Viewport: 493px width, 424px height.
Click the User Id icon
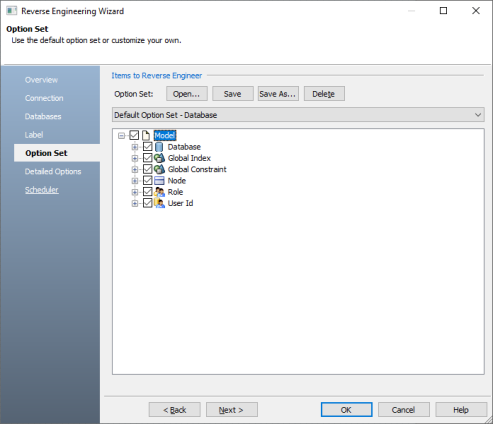click(159, 203)
